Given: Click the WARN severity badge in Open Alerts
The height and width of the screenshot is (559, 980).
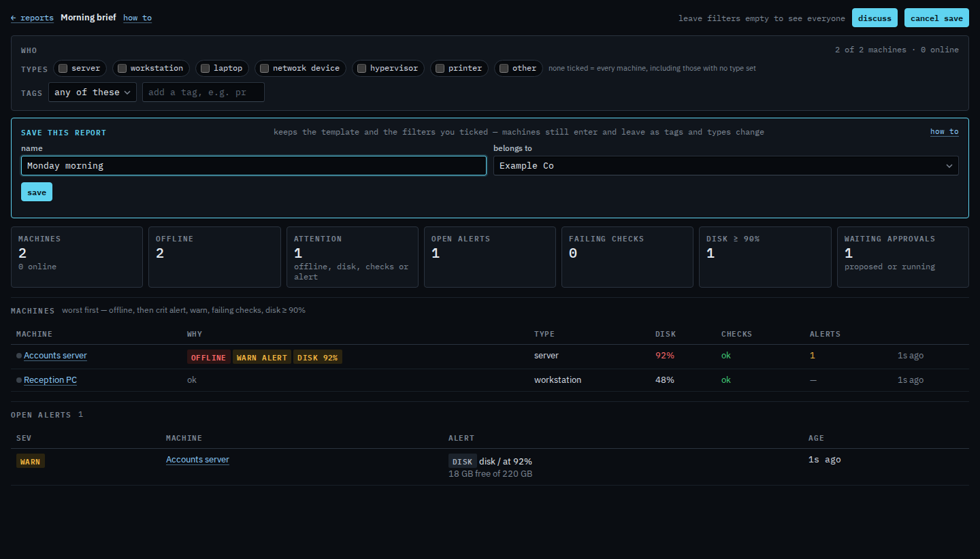Looking at the screenshot, I should tap(31, 461).
